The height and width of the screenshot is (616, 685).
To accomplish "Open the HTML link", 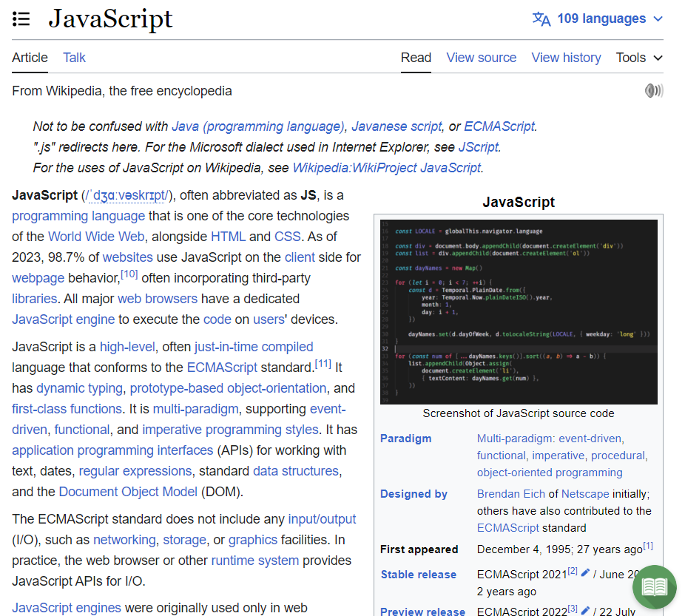I will 228,236.
